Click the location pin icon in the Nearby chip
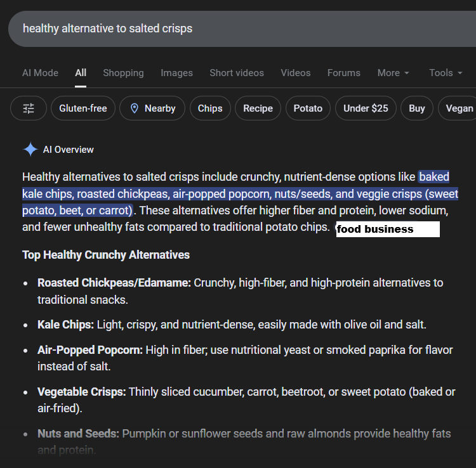 pos(134,108)
